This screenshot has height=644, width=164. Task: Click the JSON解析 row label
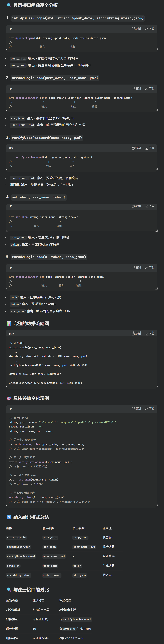[x=13, y=610]
